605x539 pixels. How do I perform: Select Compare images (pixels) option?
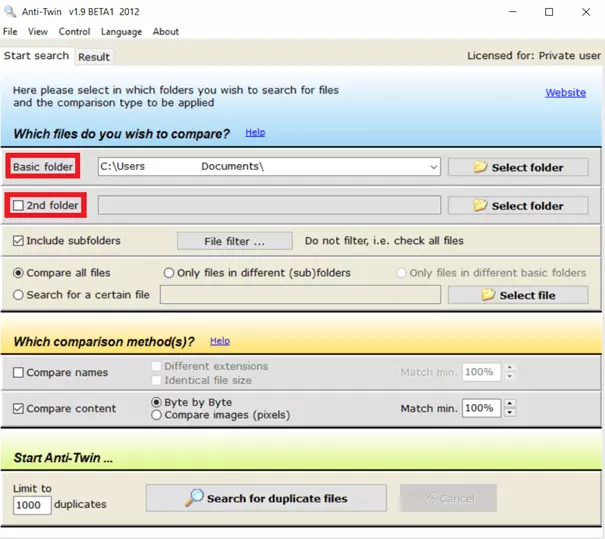pyautogui.click(x=156, y=415)
